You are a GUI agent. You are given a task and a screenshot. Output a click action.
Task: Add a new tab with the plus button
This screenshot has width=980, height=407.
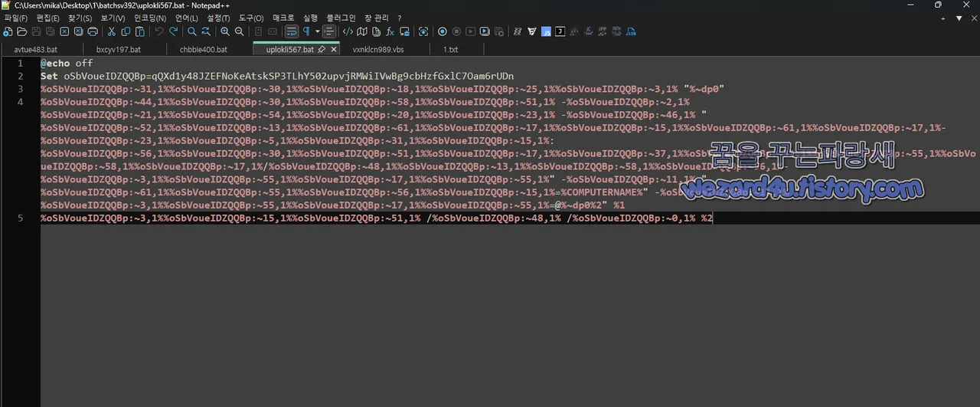942,18
